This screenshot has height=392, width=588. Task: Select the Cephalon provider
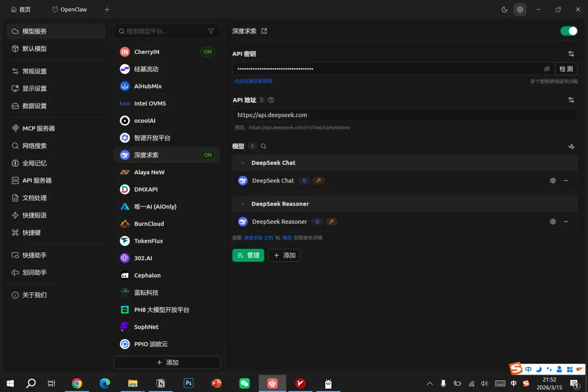coord(167,275)
